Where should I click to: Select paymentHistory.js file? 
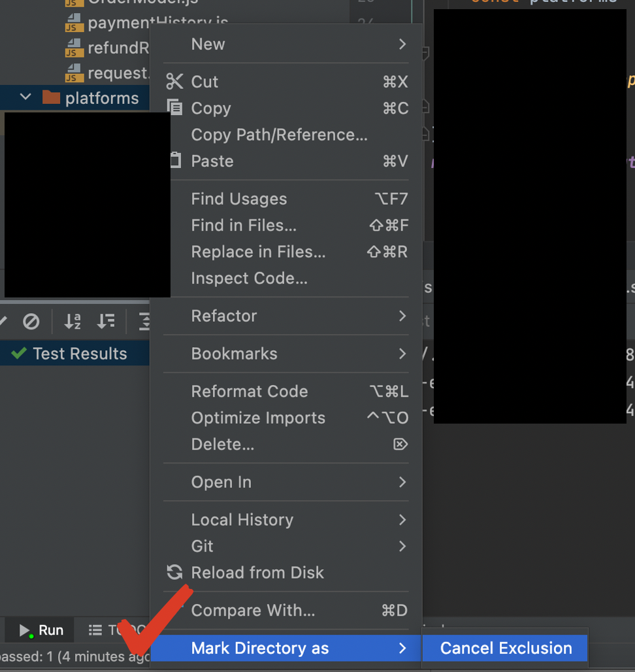coord(158,23)
